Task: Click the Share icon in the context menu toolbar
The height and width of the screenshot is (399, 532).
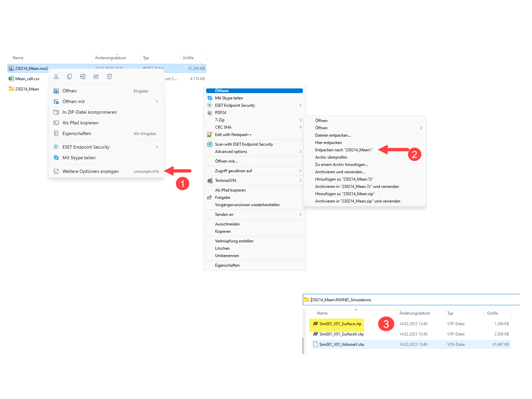Action: [96, 76]
